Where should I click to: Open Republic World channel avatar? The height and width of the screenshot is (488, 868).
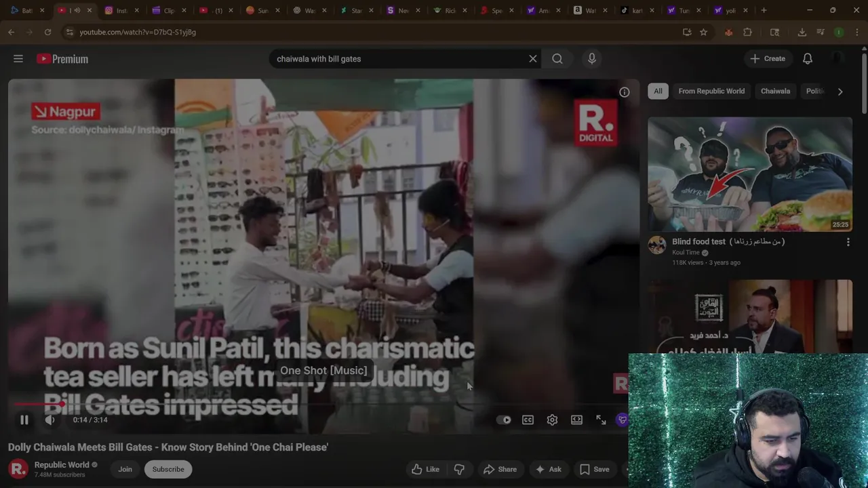(x=18, y=469)
